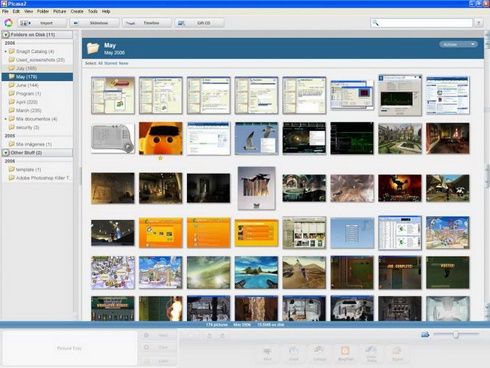The image size is (490, 368).
Task: Click the All link next to Select
Action: [100, 63]
